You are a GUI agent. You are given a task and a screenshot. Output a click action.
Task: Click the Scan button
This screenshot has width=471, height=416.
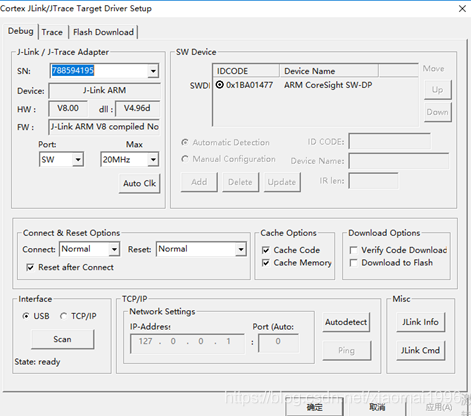coord(62,339)
